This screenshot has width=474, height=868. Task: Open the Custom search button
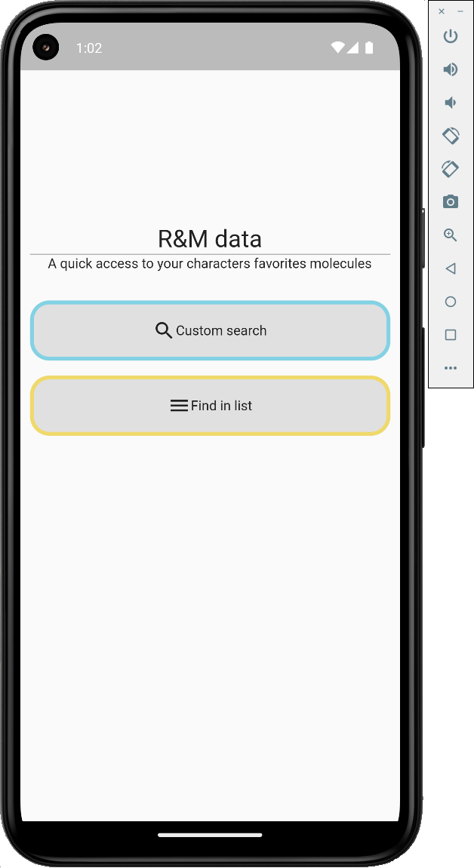211,330
